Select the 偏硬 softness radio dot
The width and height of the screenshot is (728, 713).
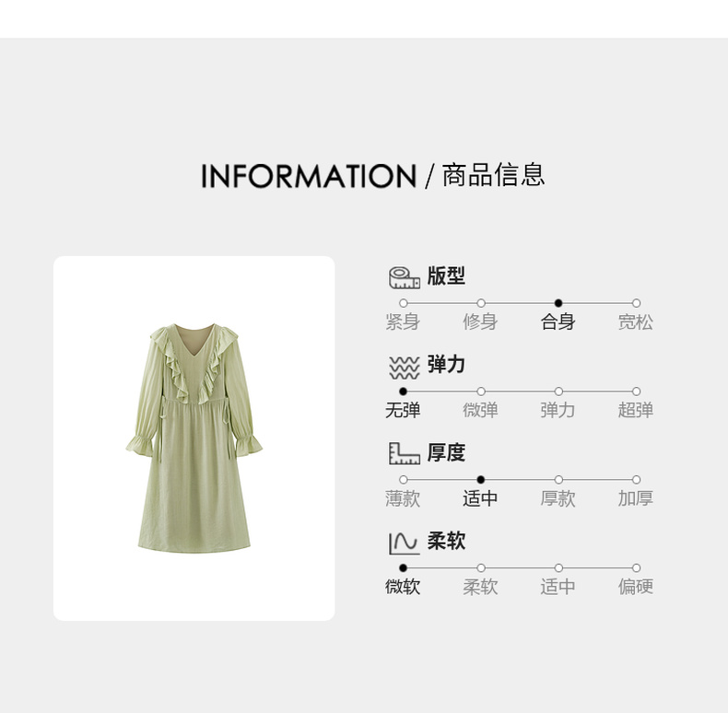point(636,567)
